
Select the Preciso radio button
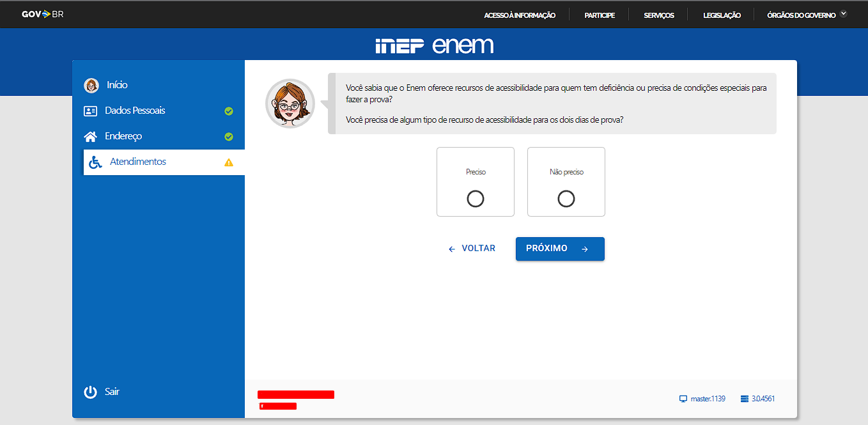[x=476, y=199]
